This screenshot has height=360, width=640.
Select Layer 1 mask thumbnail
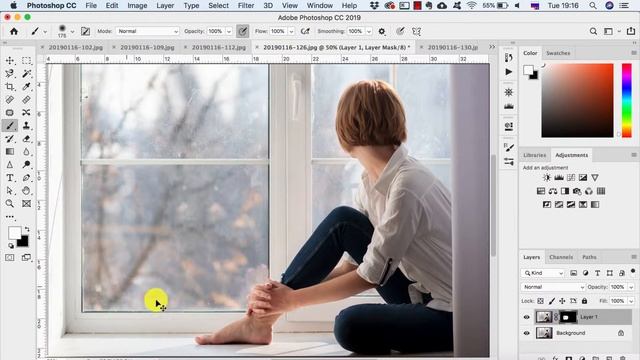[568, 317]
